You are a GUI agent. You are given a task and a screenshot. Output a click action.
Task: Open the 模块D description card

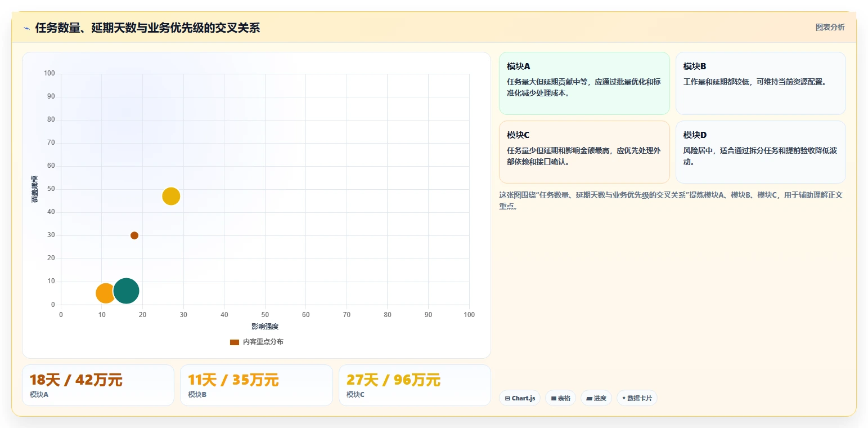click(x=761, y=152)
